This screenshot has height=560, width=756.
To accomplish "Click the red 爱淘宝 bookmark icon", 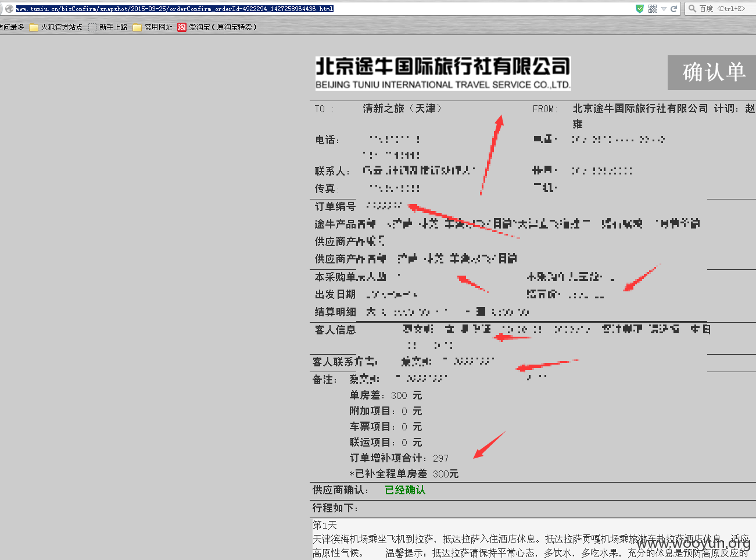I will 182,27.
